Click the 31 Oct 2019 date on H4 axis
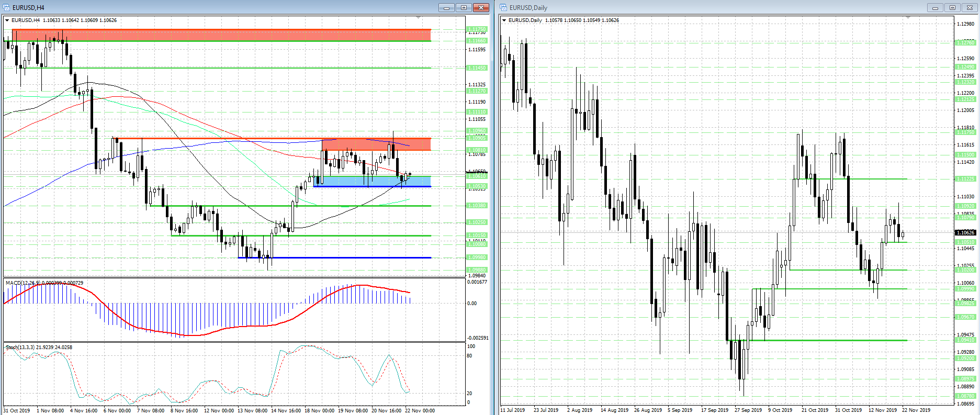The image size is (980, 415). 17,411
